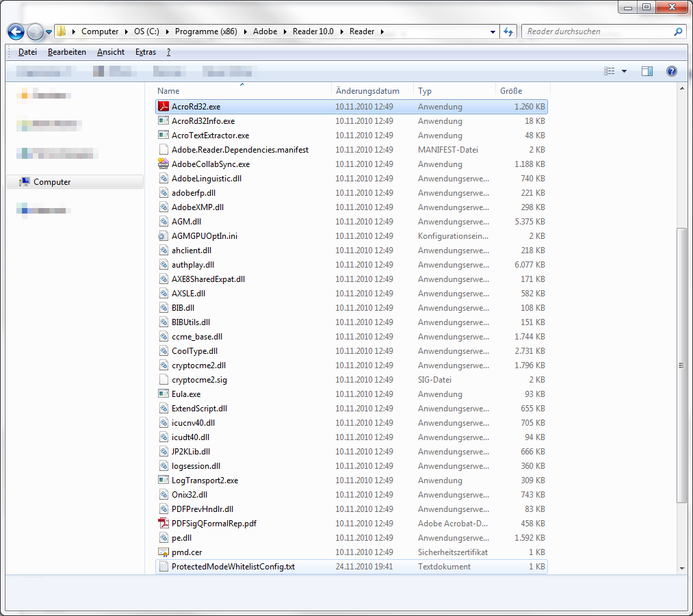Click the scrollbar up arrow
The image size is (693, 616).
click(681, 88)
